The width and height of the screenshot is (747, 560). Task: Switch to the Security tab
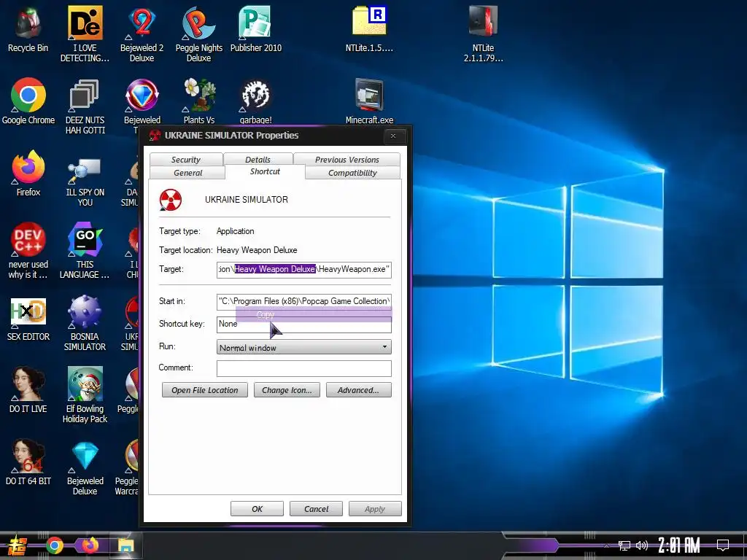(186, 160)
